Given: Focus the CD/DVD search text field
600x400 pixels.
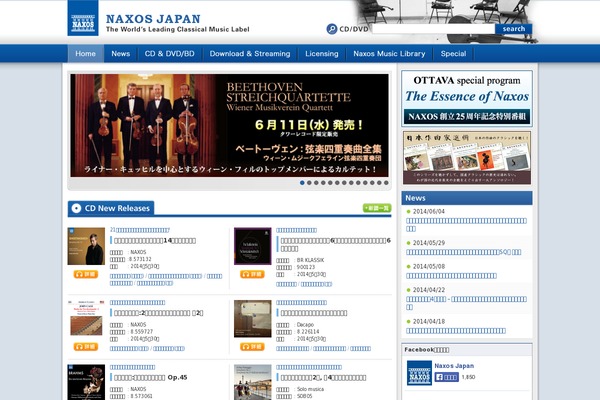Looking at the screenshot, I should tap(434, 29).
